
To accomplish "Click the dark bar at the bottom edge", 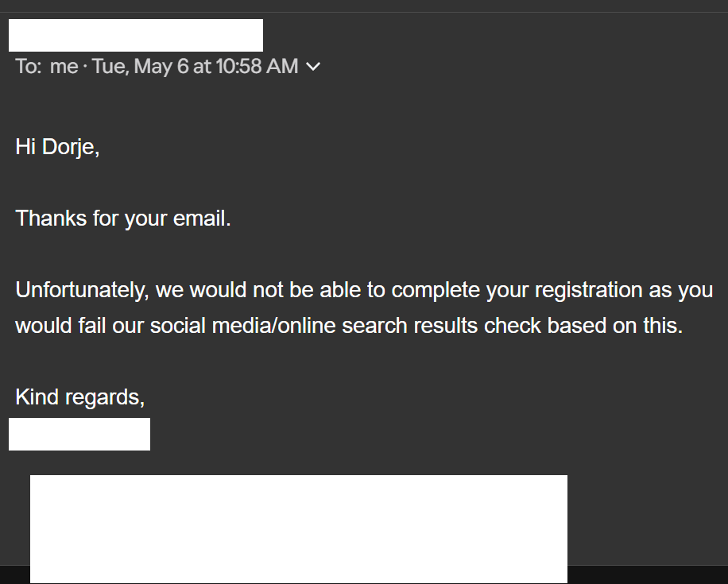I will click(648, 575).
